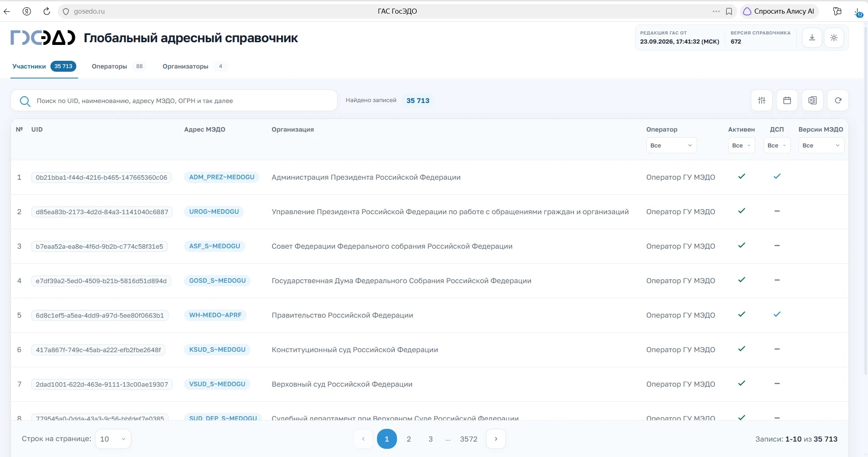
Task: Open the Активен filter dropdown
Action: click(741, 145)
